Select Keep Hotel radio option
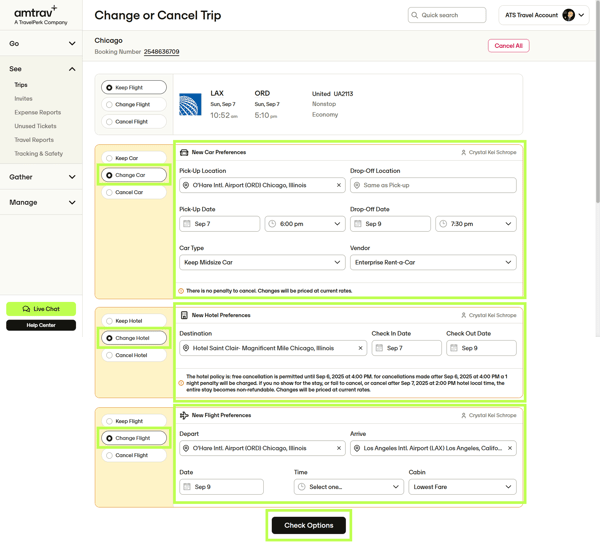The image size is (600, 542). click(x=110, y=321)
